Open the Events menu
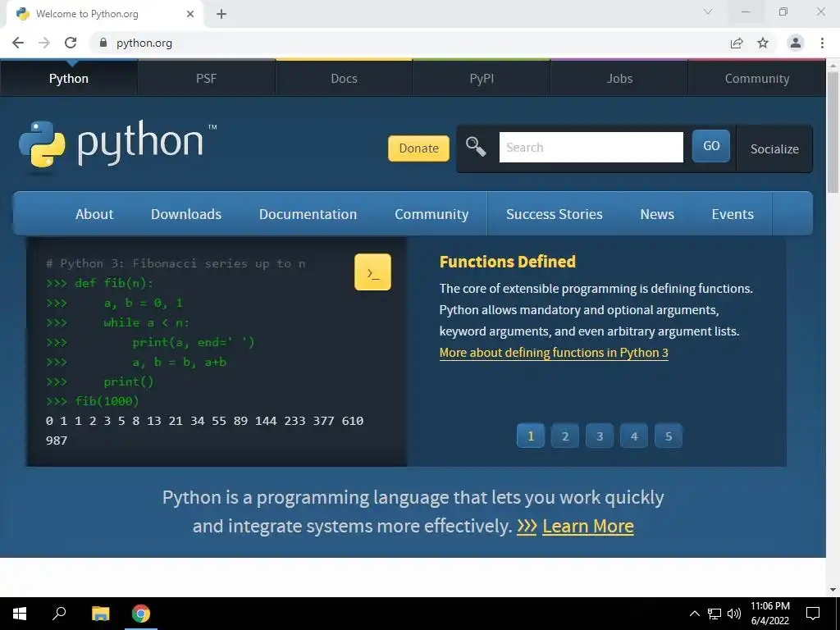This screenshot has width=840, height=630. 733,214
